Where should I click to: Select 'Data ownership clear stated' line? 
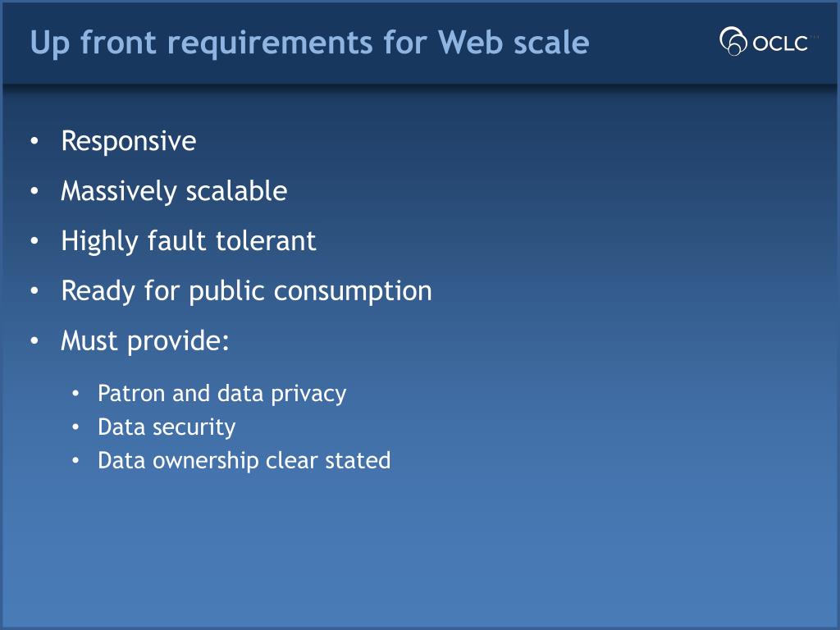pos(244,461)
